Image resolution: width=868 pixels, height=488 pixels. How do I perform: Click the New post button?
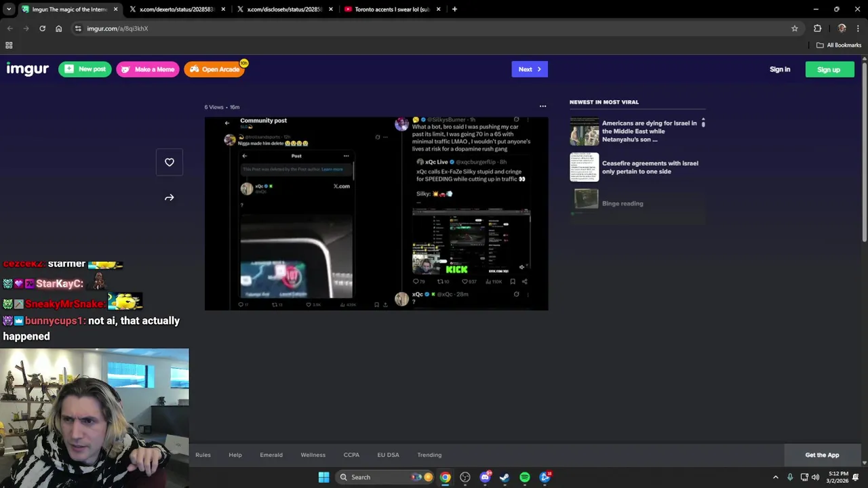click(85, 69)
